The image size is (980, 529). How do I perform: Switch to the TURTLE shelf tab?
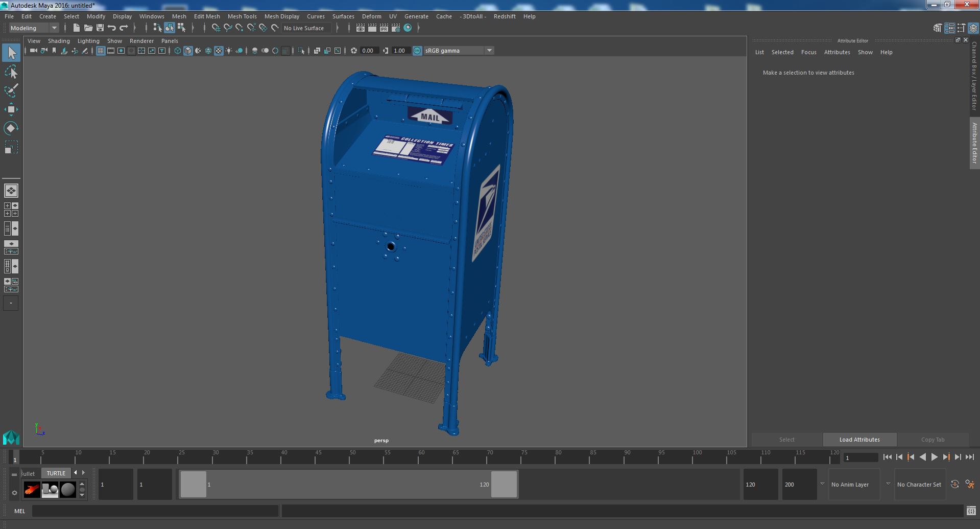point(56,473)
